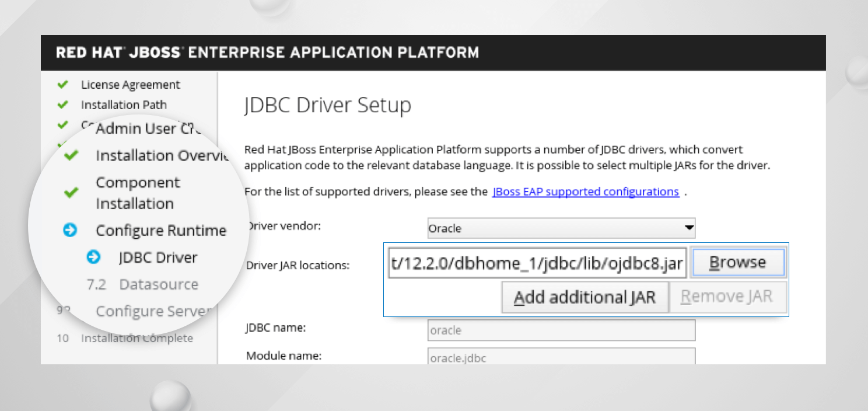Click the Add additional JAR button

click(x=584, y=297)
